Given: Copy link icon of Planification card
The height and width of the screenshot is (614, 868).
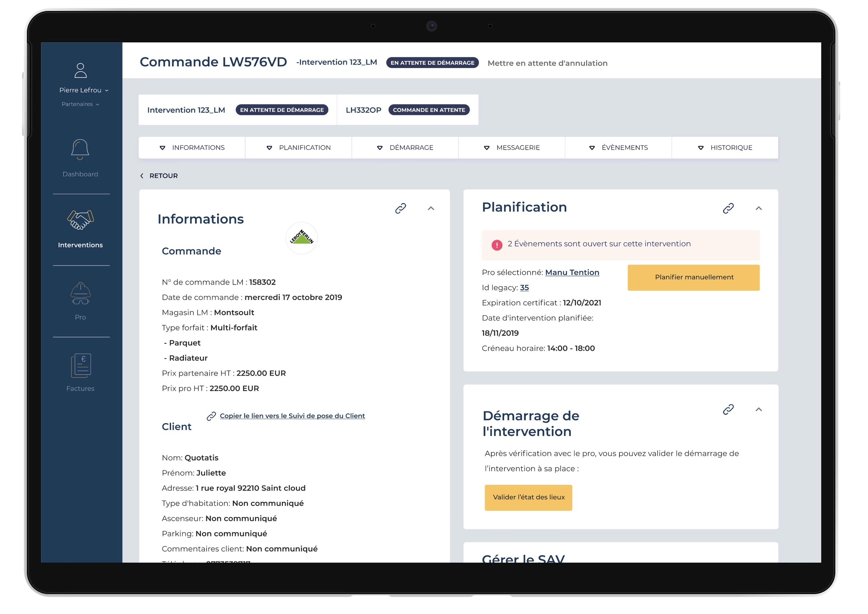Looking at the screenshot, I should pyautogui.click(x=728, y=208).
